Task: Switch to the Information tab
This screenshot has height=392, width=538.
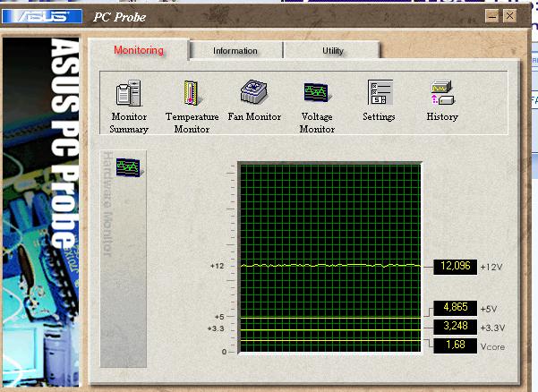Action: (235, 51)
